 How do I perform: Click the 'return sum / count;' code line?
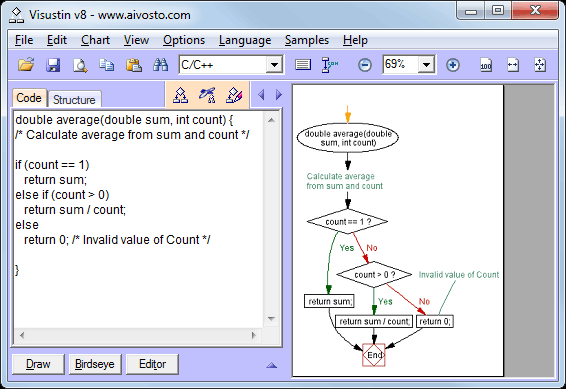[x=75, y=210]
